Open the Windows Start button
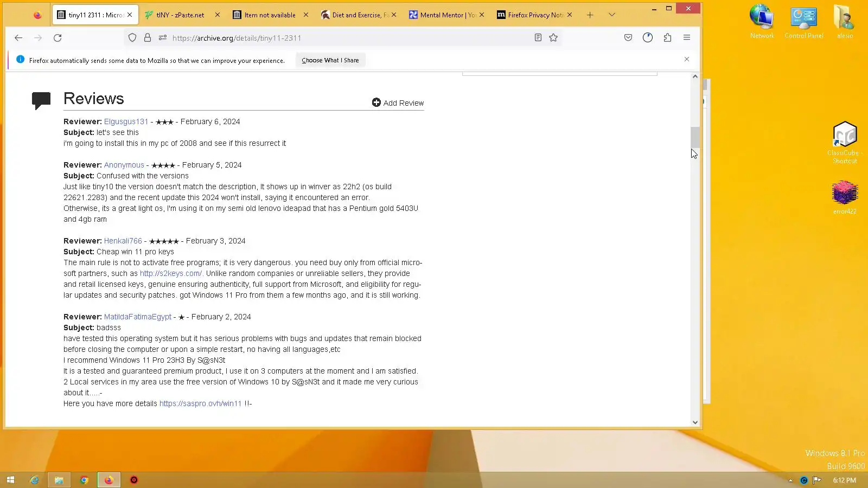Image resolution: width=868 pixels, height=488 pixels. [x=10, y=480]
